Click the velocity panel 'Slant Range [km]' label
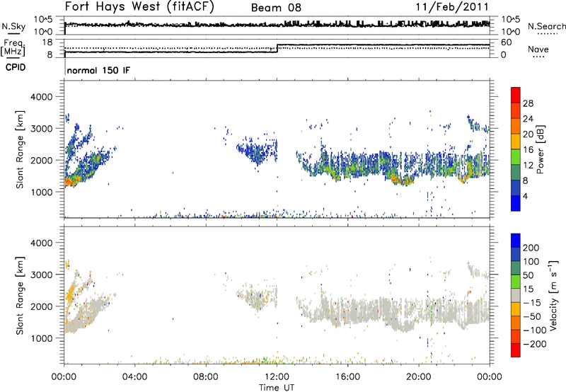The width and height of the screenshot is (566, 392). pos(20,295)
